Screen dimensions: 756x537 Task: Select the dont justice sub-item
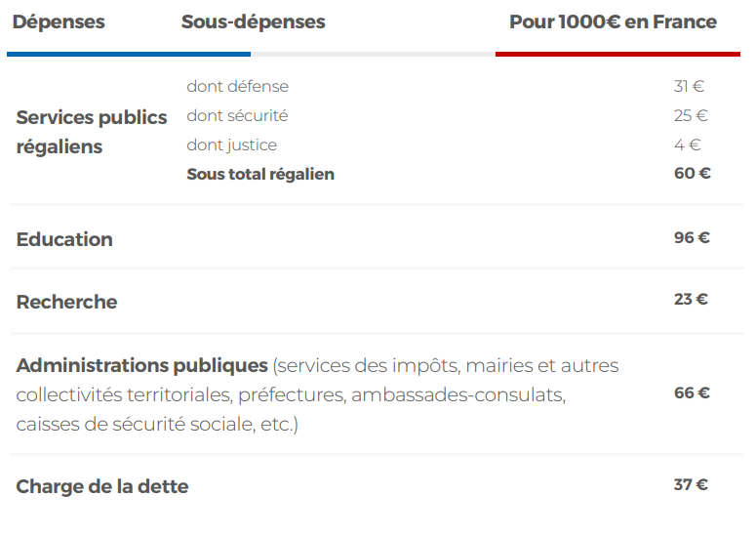[231, 145]
